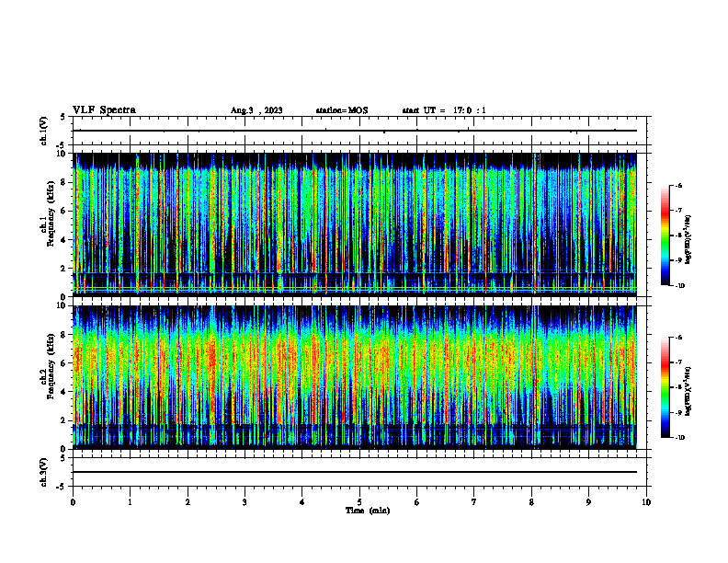
Task: Click inside the ch.2 spectrogram panel
Action: [355, 377]
